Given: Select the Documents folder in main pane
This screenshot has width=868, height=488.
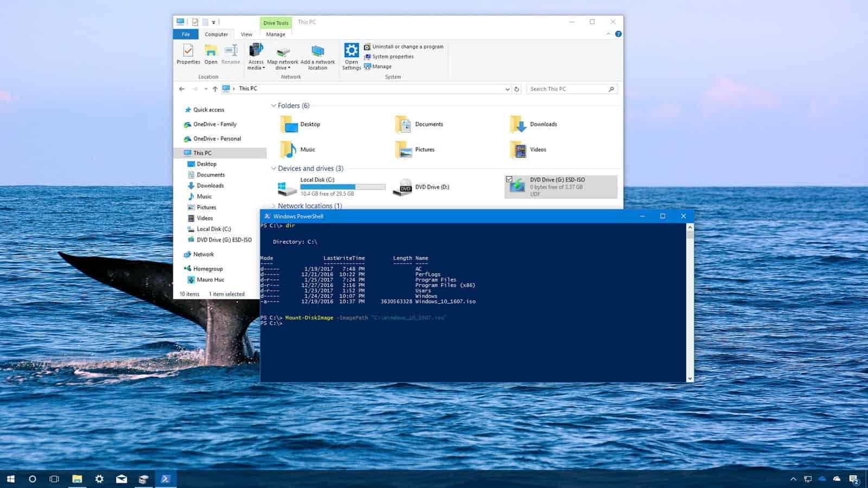Looking at the screenshot, I should pos(419,124).
